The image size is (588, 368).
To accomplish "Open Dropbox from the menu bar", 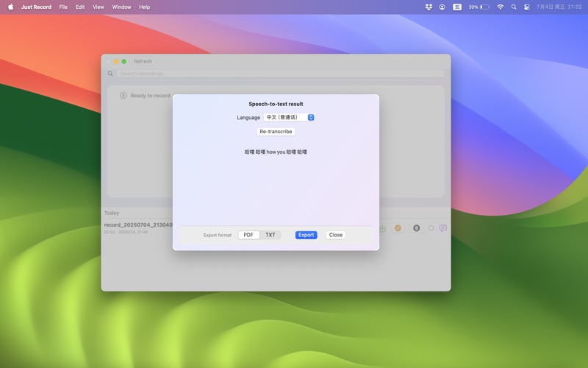I will (x=429, y=7).
